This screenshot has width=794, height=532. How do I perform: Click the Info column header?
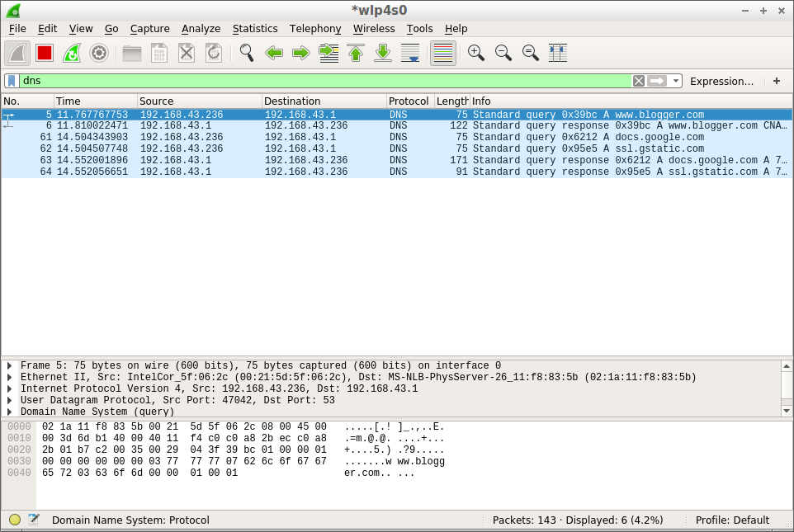tap(631, 101)
